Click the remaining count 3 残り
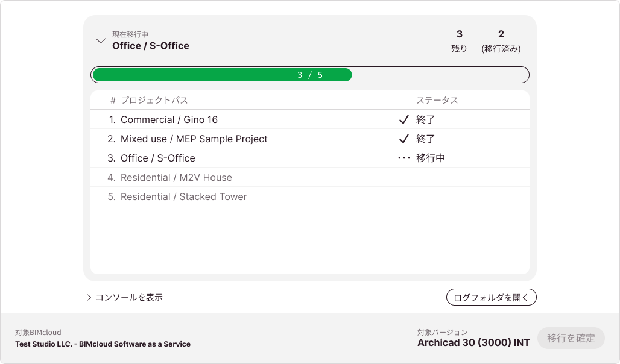This screenshot has width=620, height=364. (459, 41)
